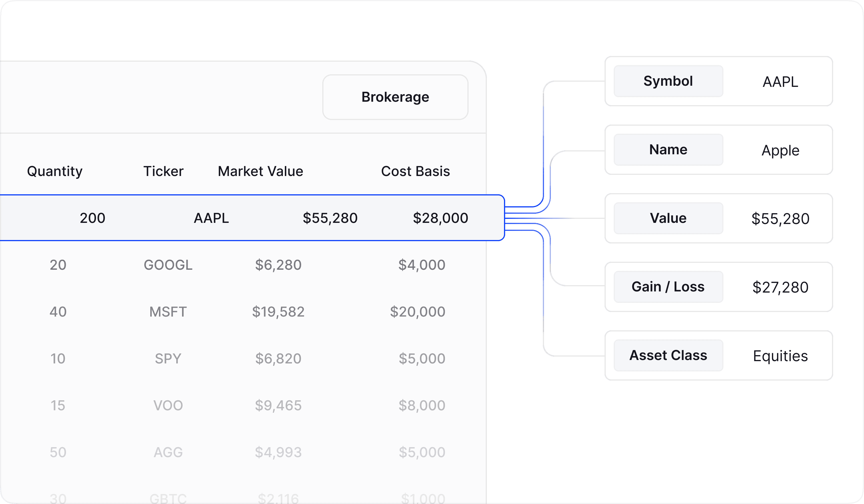Sort by Market Value column header

[260, 171]
